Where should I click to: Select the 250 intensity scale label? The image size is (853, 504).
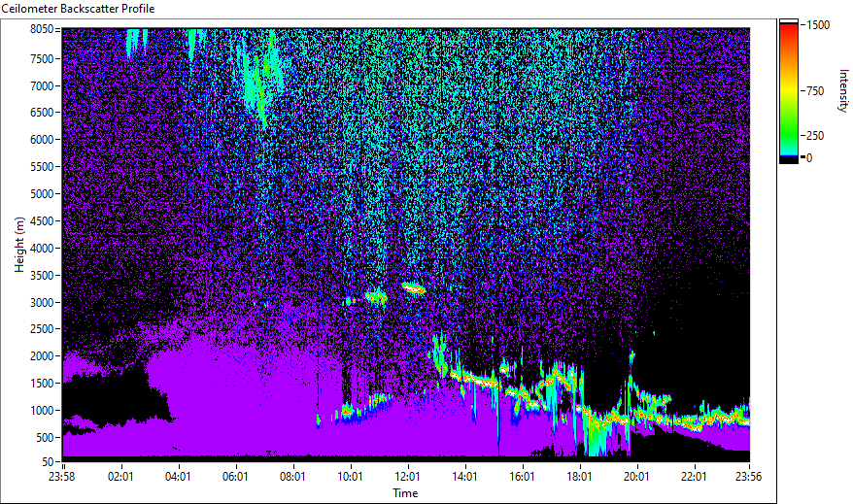click(x=815, y=136)
